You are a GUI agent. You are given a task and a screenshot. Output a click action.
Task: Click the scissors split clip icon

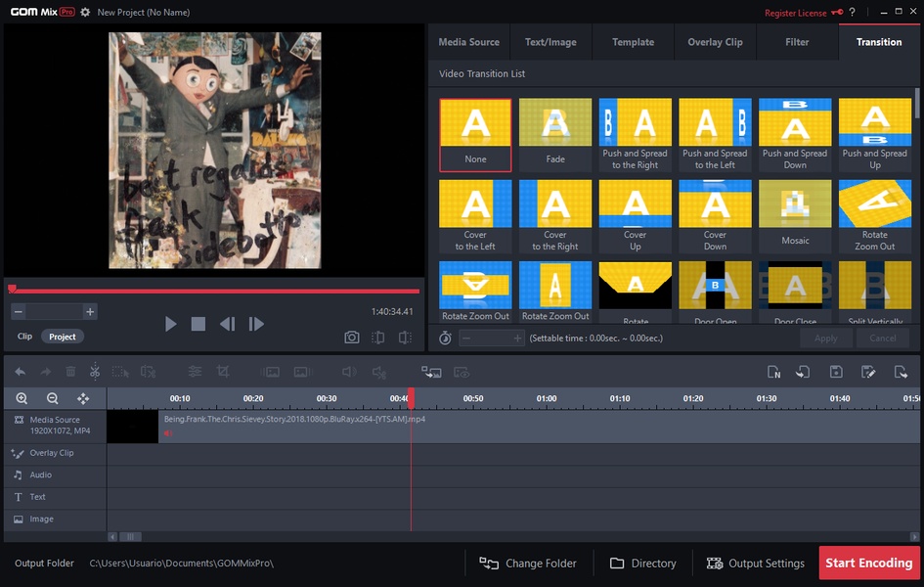(x=95, y=372)
